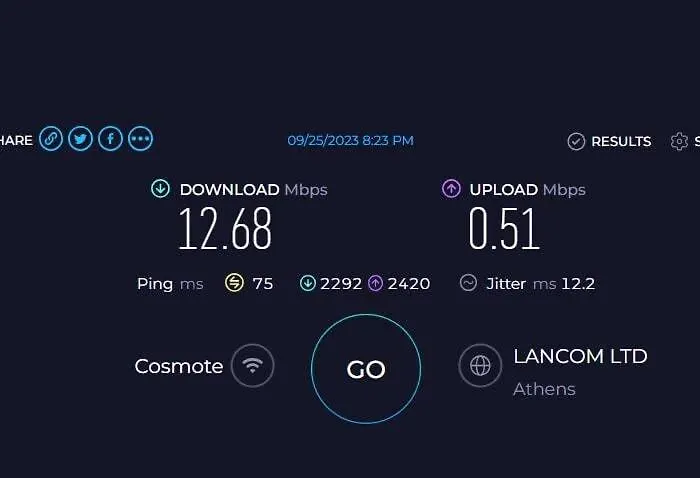Screen dimensions: 700x478
Task: Open more share options ellipsis
Action: (x=140, y=139)
